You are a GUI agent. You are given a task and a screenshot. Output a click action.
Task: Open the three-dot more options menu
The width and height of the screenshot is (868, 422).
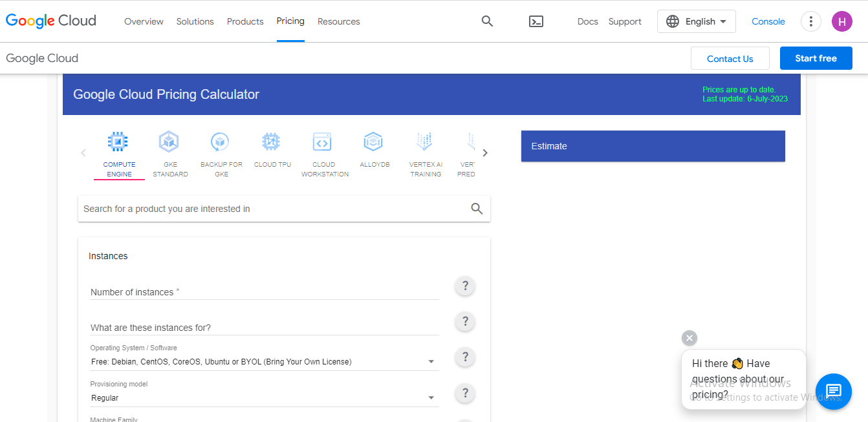pos(810,21)
